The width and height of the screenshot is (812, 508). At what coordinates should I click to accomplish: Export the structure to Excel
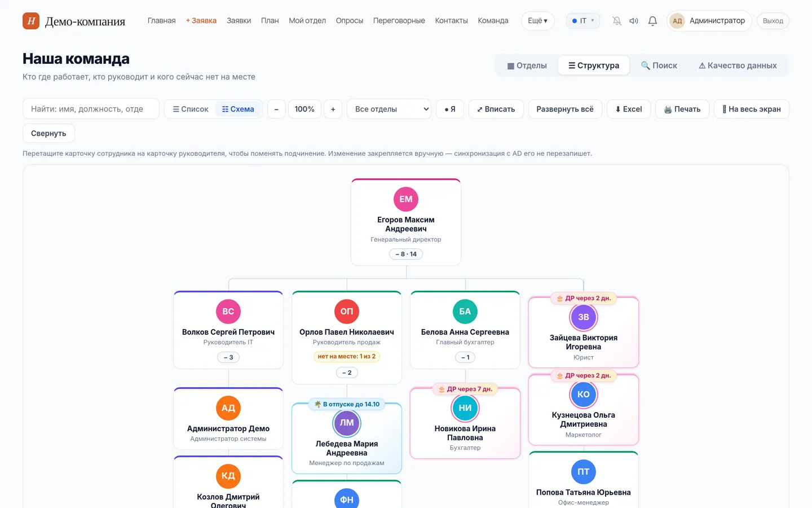coord(629,109)
